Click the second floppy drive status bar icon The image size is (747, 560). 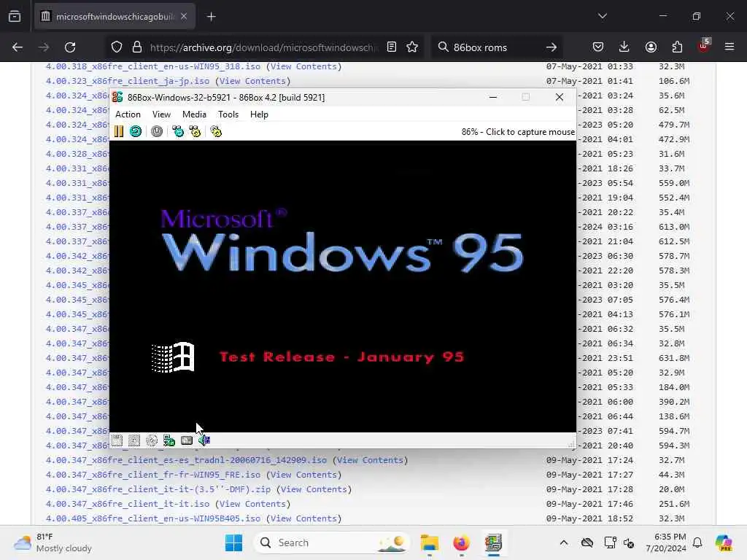(x=134, y=440)
